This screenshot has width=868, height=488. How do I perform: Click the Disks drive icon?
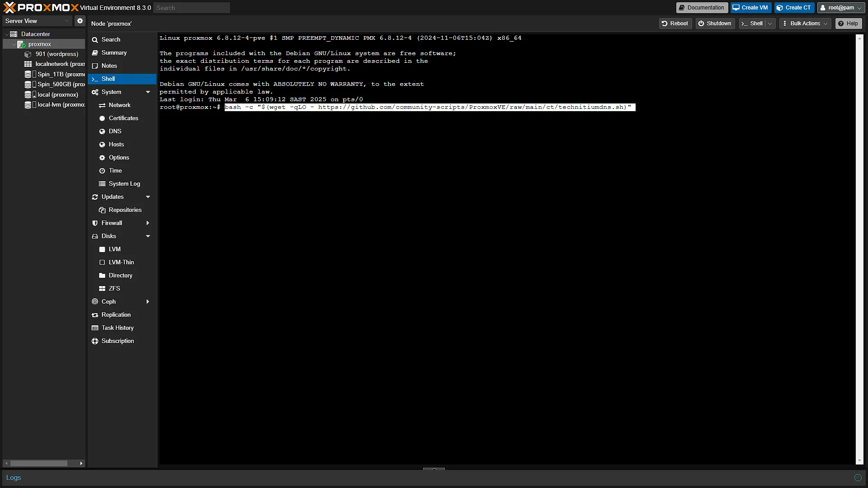(x=95, y=236)
